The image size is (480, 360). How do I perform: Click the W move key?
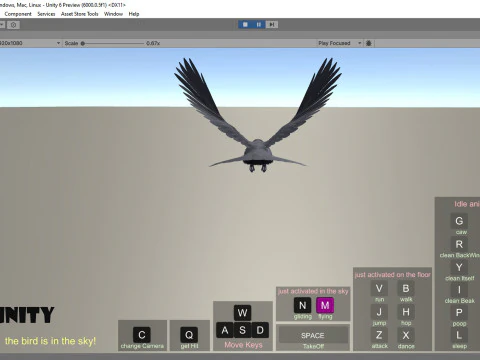pyautogui.click(x=242, y=313)
